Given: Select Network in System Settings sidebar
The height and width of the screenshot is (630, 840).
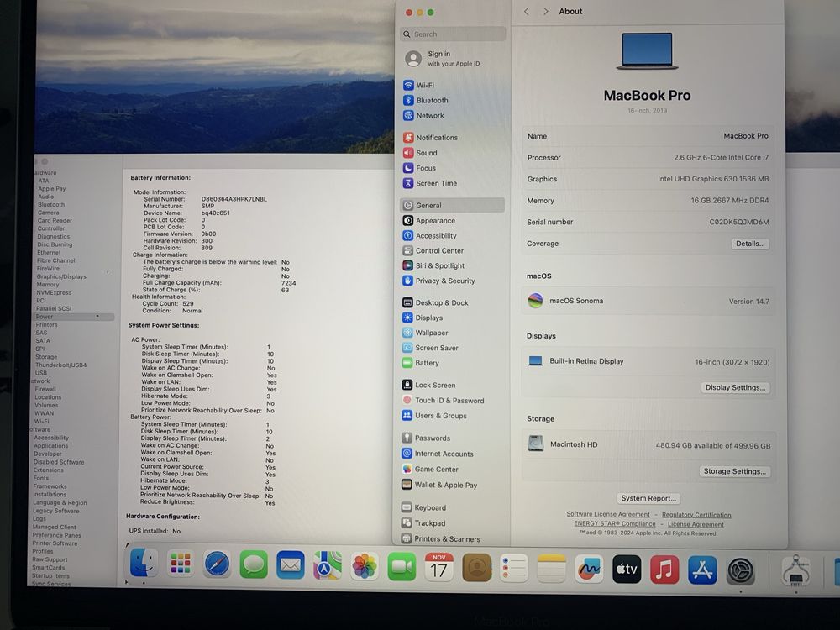Looking at the screenshot, I should pyautogui.click(x=423, y=115).
